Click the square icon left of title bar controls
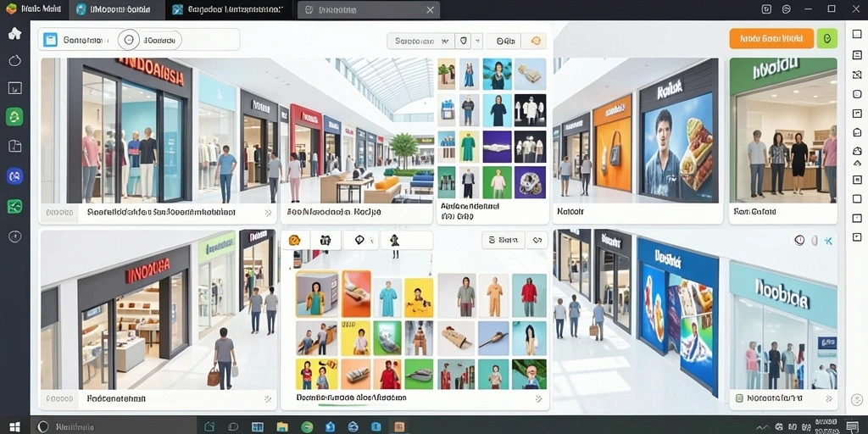 766,9
